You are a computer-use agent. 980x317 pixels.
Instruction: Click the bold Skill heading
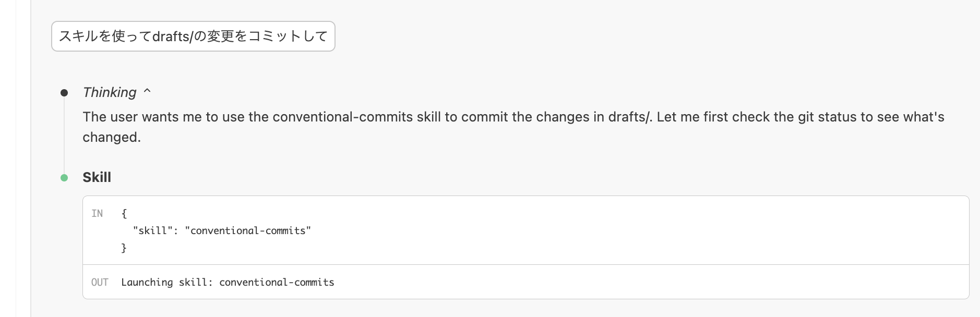pyautogui.click(x=97, y=177)
